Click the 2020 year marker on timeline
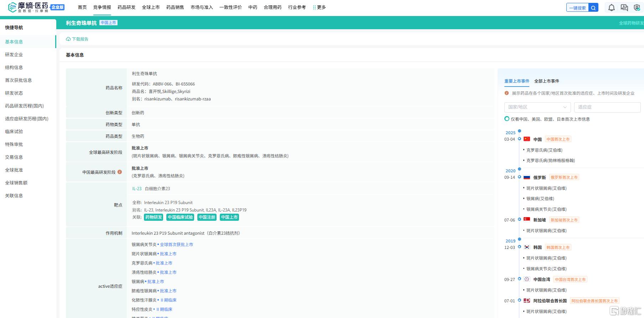644x318 pixels. [x=510, y=171]
